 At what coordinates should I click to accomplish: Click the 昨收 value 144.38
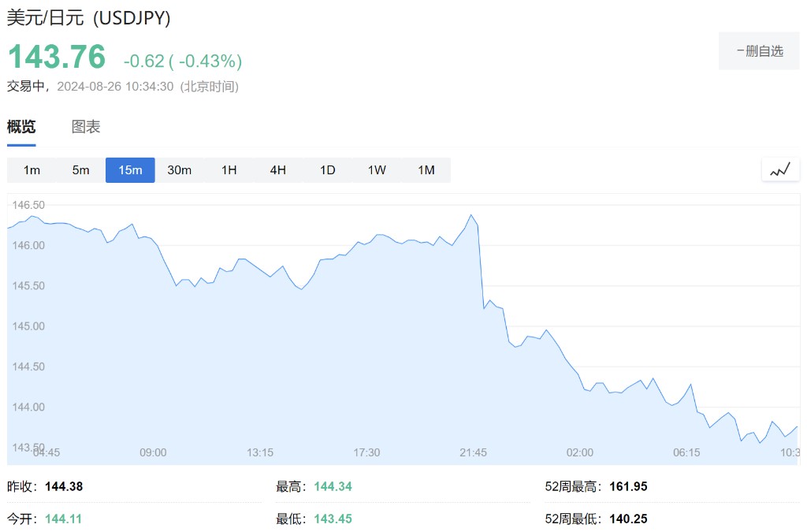coord(64,487)
